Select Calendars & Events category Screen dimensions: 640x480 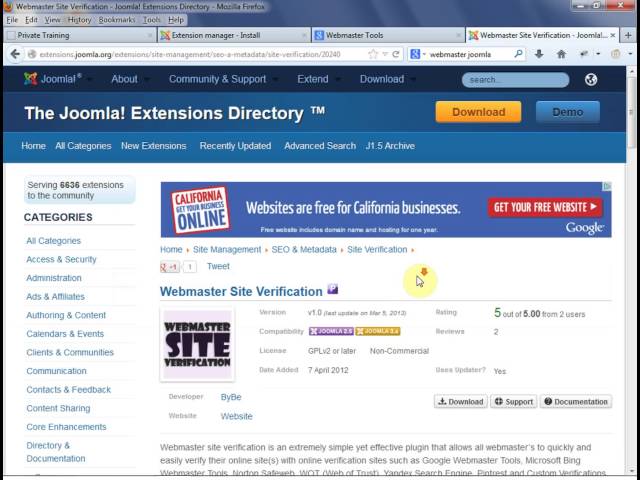pyautogui.click(x=65, y=334)
